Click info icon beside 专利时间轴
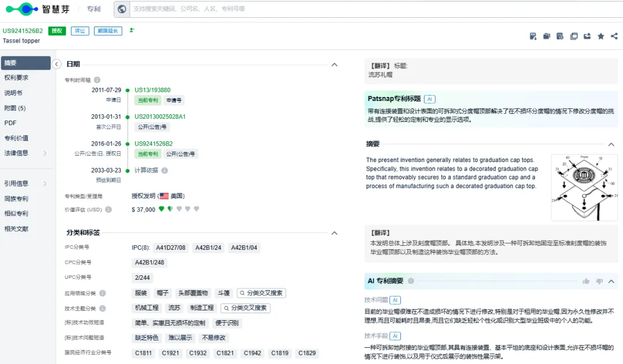 [x=97, y=80]
